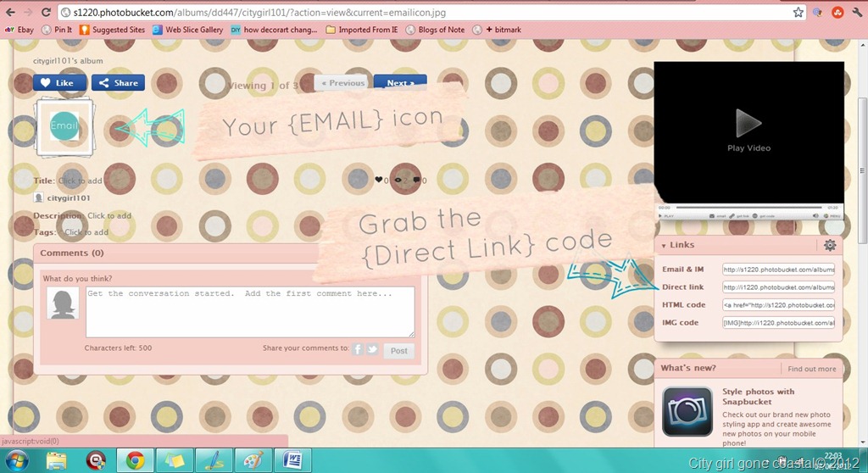Reload the page with the refresh icon
The image size is (868, 473).
tap(46, 12)
